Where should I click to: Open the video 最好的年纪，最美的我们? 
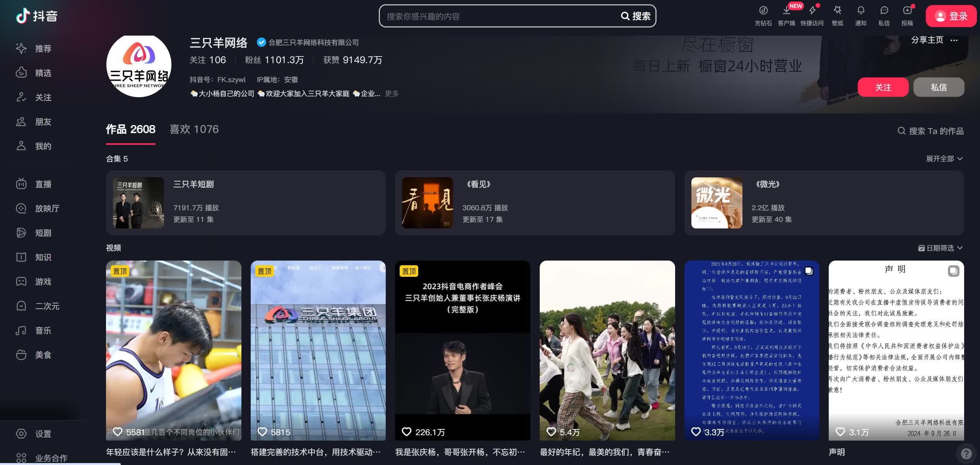pos(607,350)
